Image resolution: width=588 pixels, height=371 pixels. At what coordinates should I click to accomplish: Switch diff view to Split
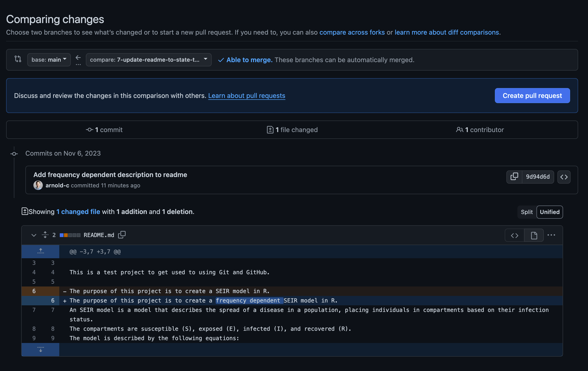(527, 212)
